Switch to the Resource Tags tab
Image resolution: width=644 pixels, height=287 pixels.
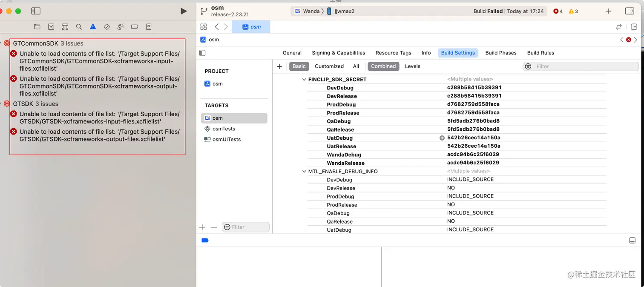[394, 53]
